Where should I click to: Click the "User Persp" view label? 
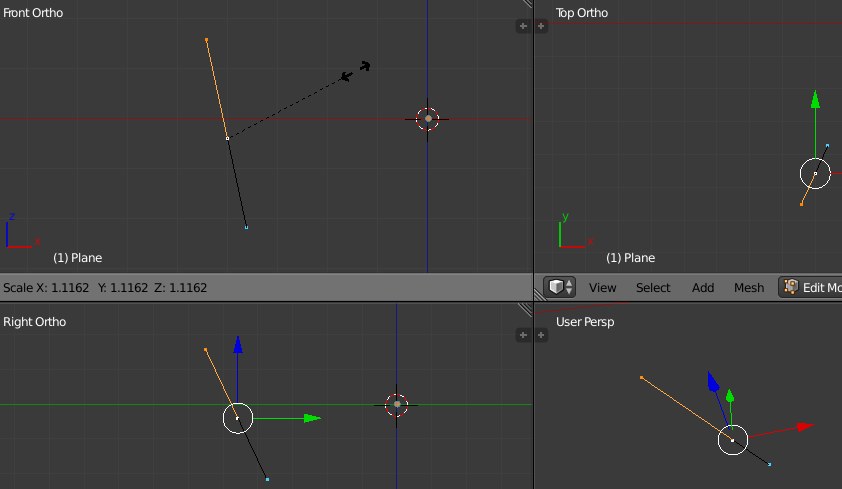pos(585,322)
